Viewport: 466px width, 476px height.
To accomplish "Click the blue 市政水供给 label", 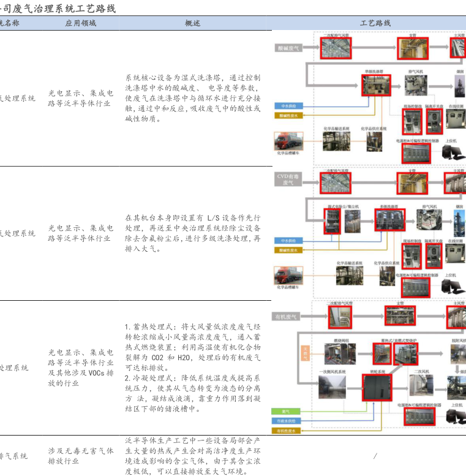I will pos(287,421).
